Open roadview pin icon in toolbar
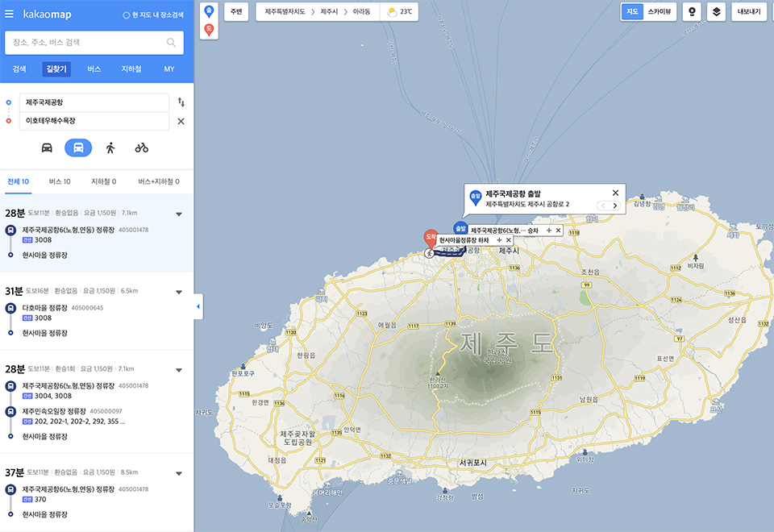Viewport: 774px width, 532px height. pyautogui.click(x=692, y=12)
